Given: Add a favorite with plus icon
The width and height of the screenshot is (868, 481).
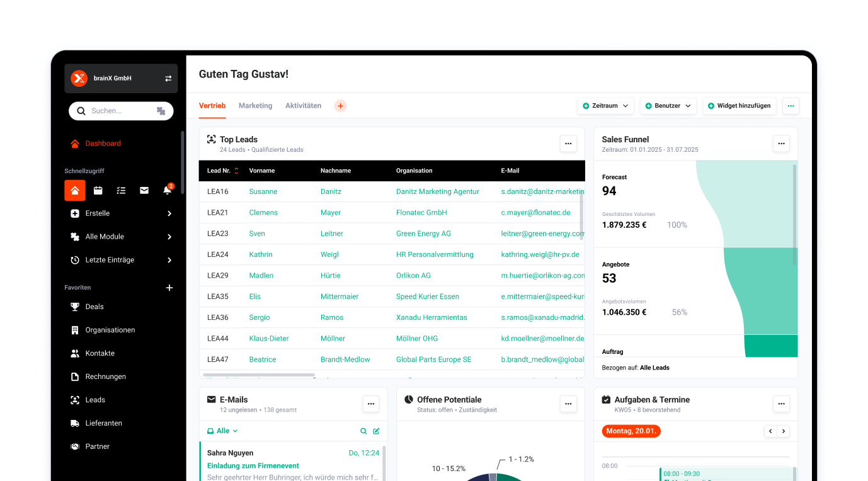Looking at the screenshot, I should click(169, 288).
